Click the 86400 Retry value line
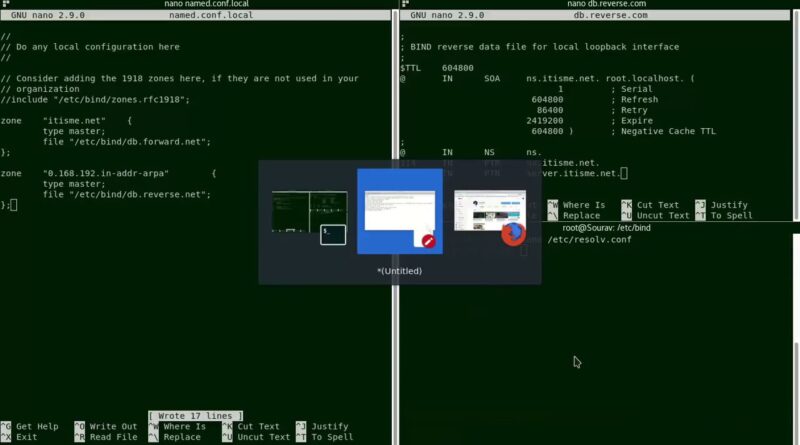800x445 pixels. click(592, 110)
